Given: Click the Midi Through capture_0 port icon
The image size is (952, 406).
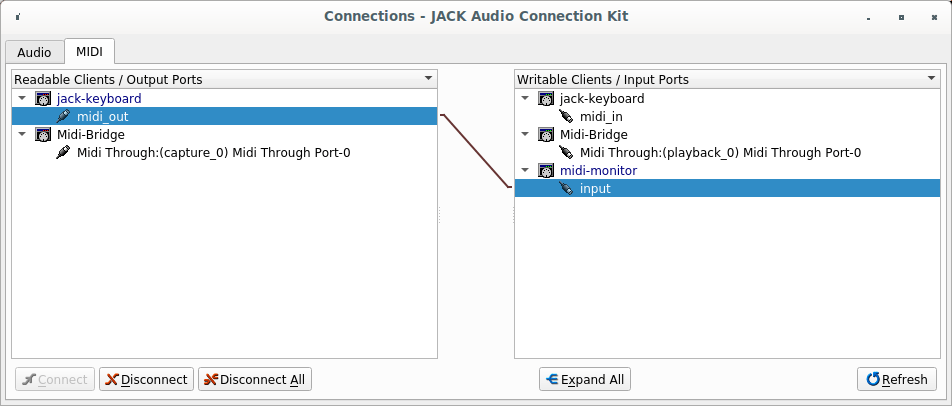Looking at the screenshot, I should point(63,153).
